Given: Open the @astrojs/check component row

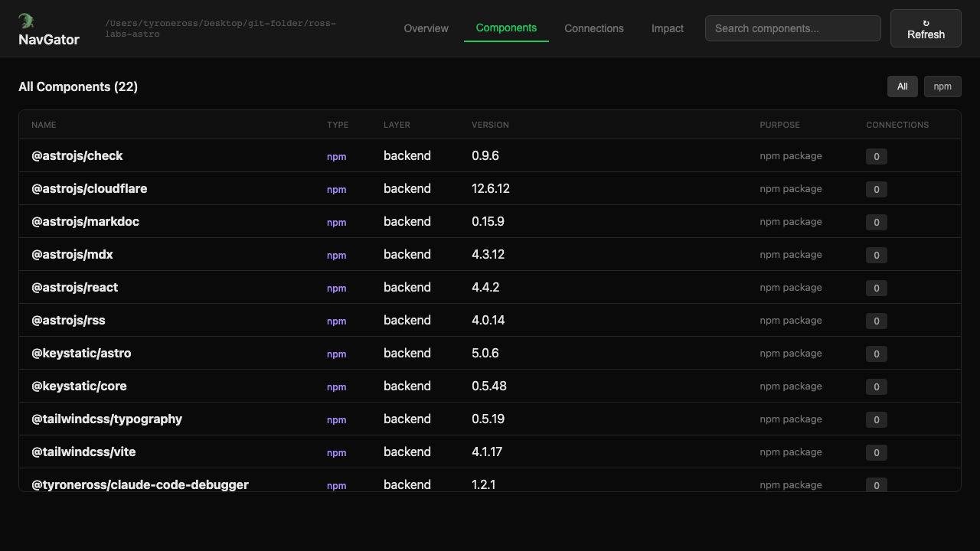Looking at the screenshot, I should click(x=77, y=155).
